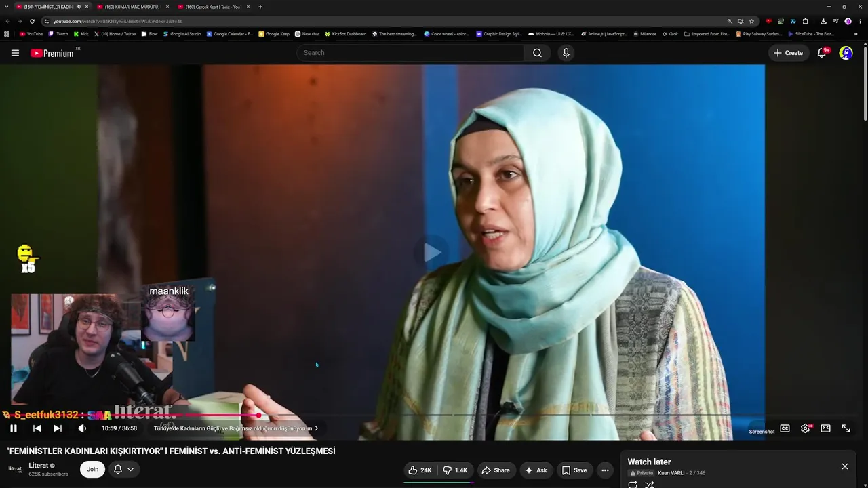Open the Chrome profile avatar
This screenshot has width=868, height=488.
848,21
